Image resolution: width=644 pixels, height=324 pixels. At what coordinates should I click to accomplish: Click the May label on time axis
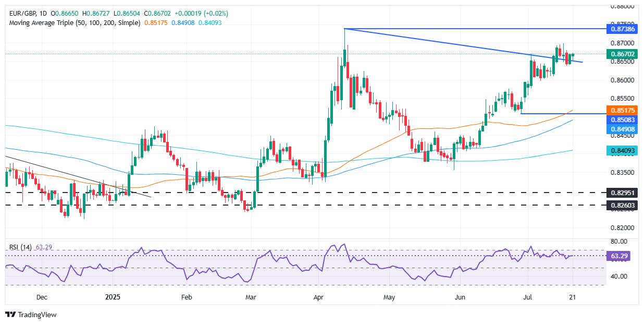pos(390,297)
